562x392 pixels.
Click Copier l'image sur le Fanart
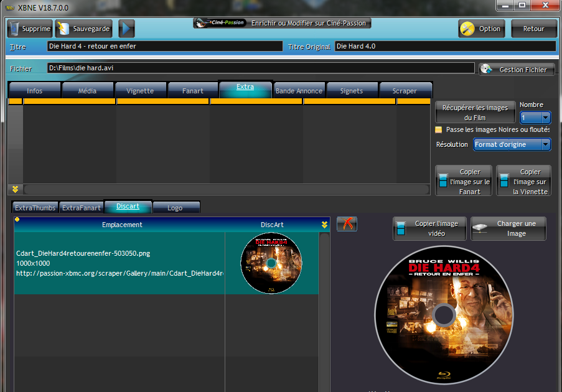coord(464,181)
